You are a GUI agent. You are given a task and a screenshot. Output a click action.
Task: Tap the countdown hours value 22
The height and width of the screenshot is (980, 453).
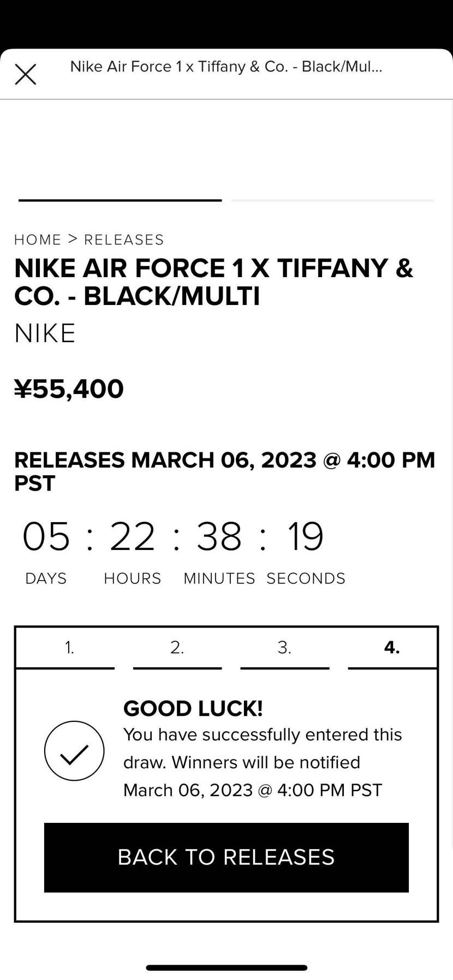[x=133, y=536]
